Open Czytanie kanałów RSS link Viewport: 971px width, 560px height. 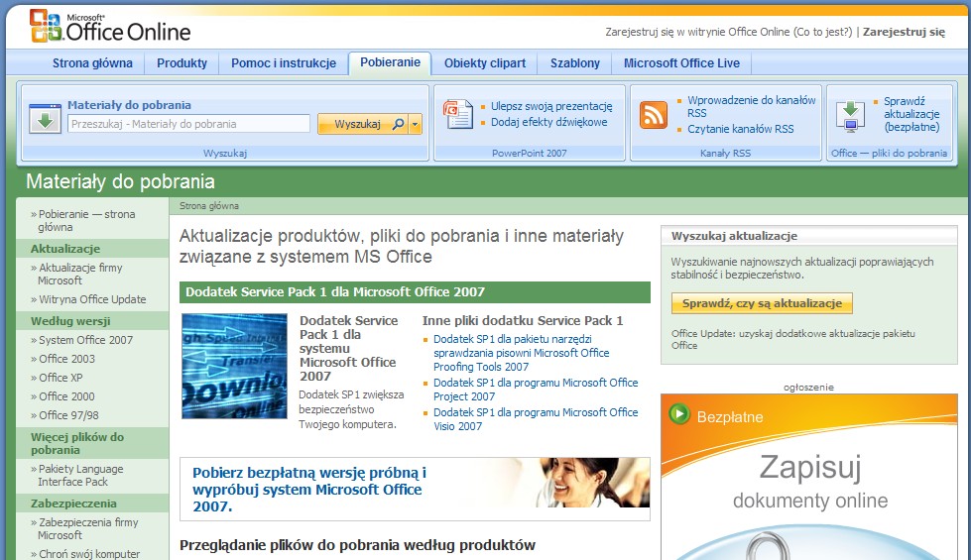[741, 129]
